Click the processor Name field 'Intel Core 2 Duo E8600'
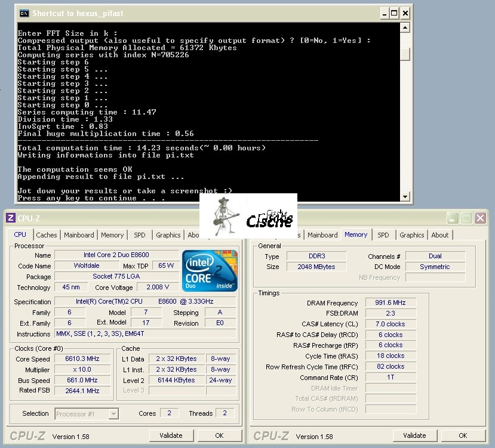495x448 pixels. pyautogui.click(x=116, y=255)
